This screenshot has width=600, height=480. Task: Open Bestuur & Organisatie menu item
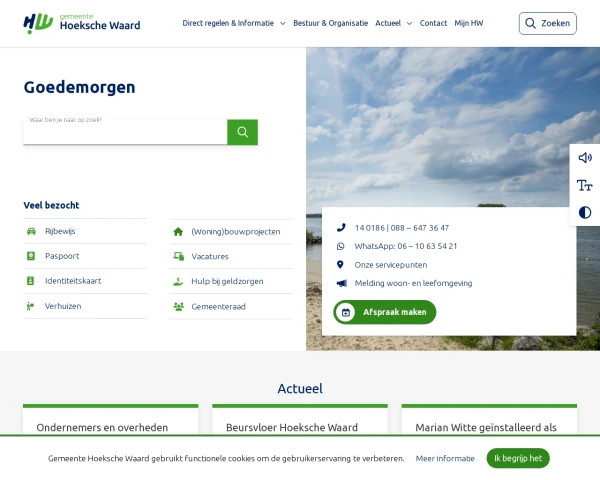[x=331, y=23]
